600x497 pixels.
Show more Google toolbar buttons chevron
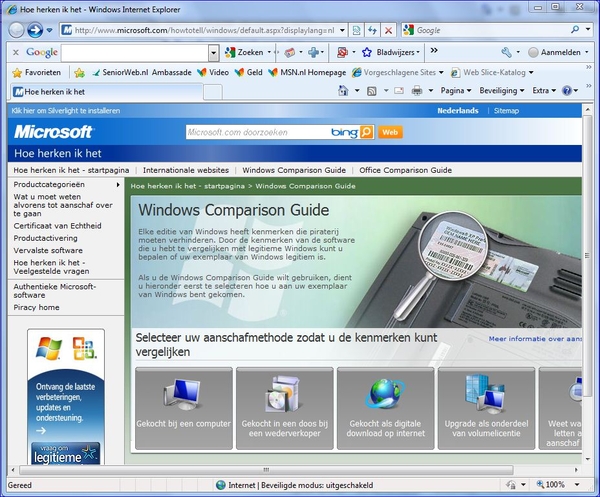(x=434, y=51)
